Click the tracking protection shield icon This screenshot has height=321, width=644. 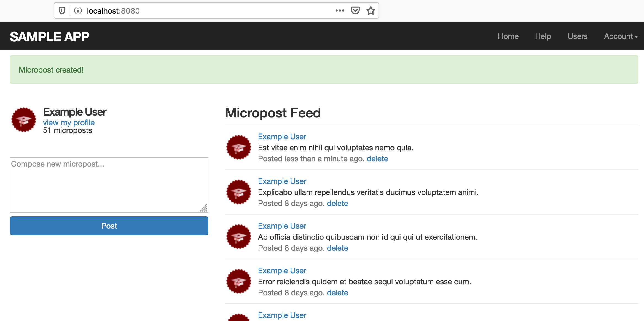(62, 11)
